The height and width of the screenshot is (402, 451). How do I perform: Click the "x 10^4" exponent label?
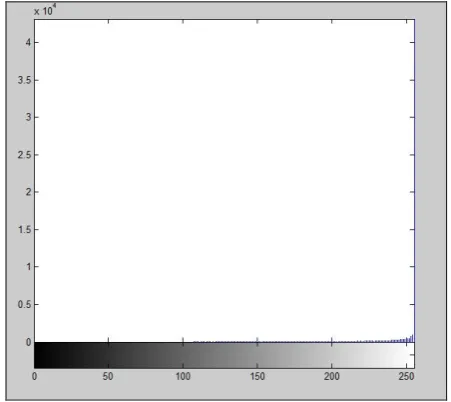[x=45, y=10]
